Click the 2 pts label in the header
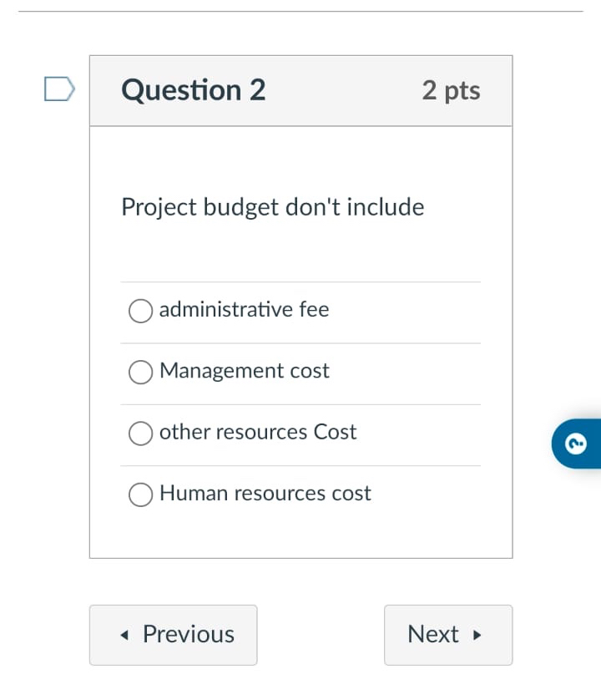The height and width of the screenshot is (700, 601). click(x=451, y=91)
